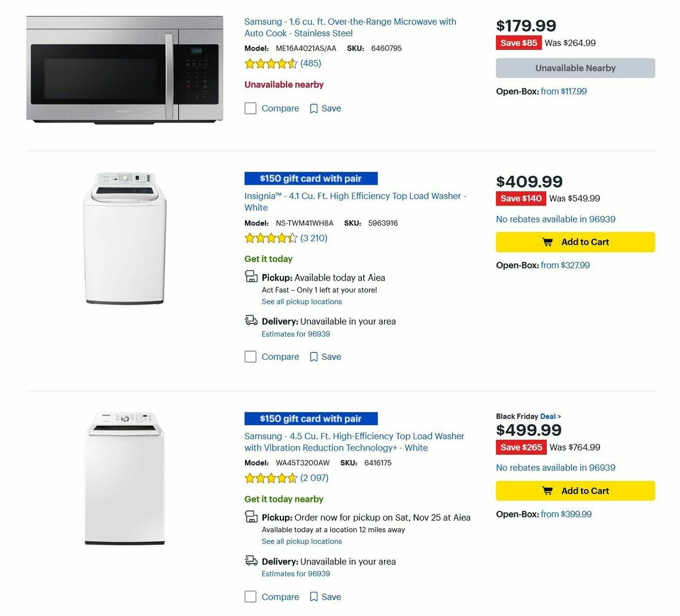The width and height of the screenshot is (680, 616).
Task: Expand the Black Friday Deal link
Action: click(547, 416)
